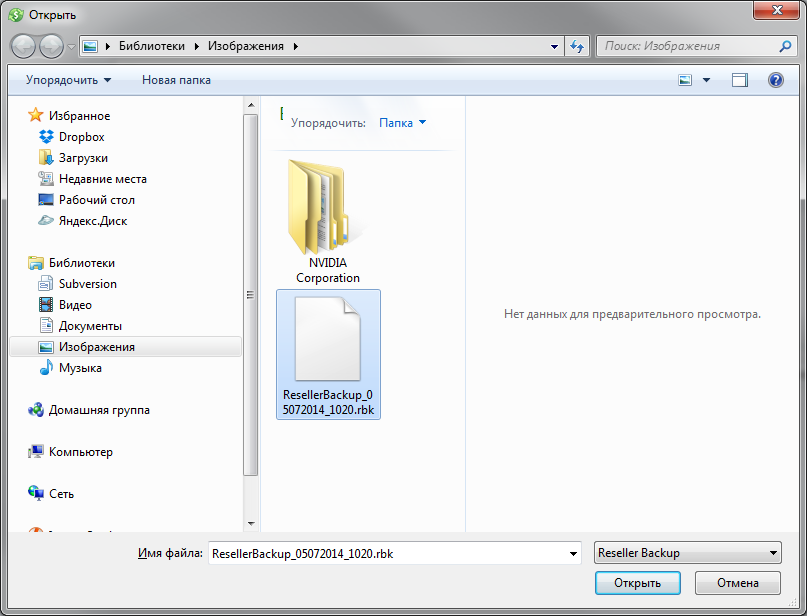Open the view options dropdown arrow
The width and height of the screenshot is (807, 616).
(x=706, y=80)
